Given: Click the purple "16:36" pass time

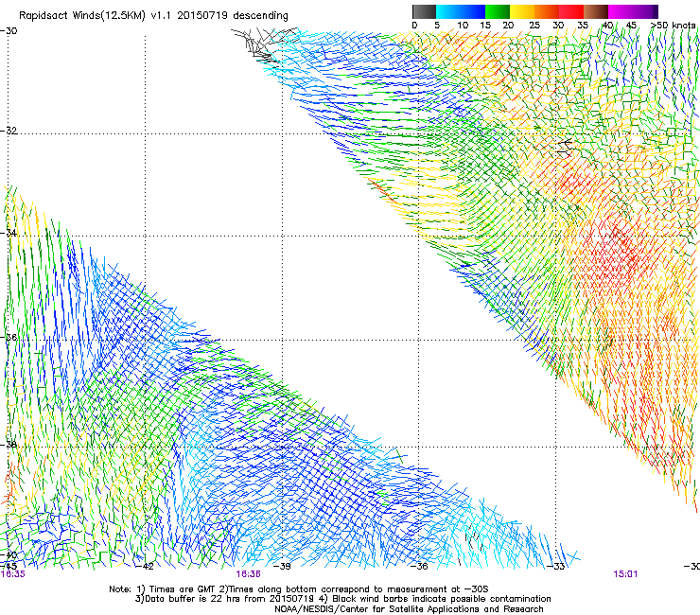Looking at the screenshot, I should point(248,574).
